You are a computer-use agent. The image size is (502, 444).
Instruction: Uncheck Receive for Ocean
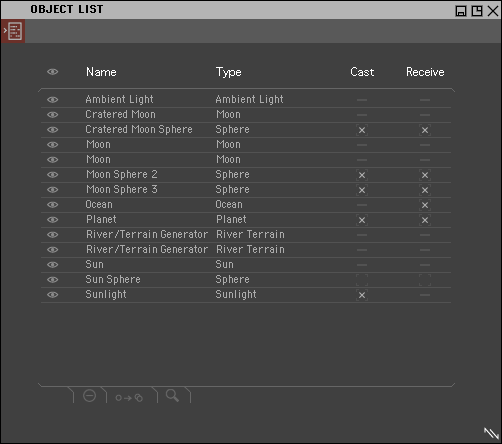point(425,205)
